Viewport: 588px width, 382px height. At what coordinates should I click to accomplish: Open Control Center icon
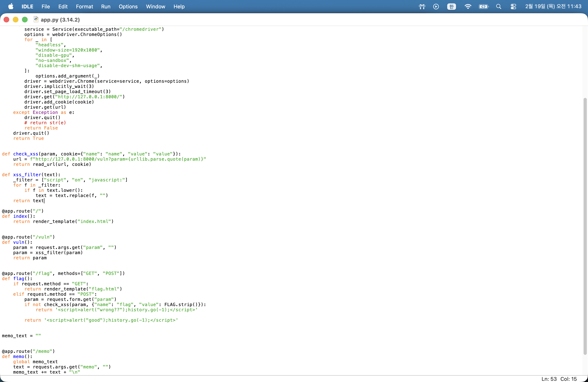(x=513, y=6)
